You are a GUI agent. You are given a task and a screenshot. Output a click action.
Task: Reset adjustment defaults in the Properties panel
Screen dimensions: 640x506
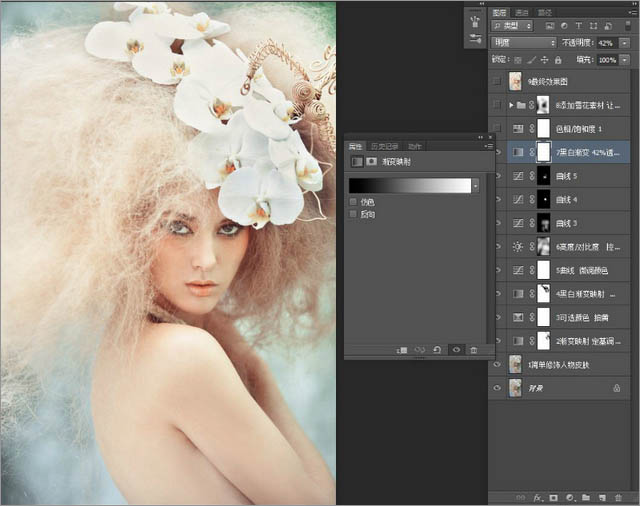(437, 350)
